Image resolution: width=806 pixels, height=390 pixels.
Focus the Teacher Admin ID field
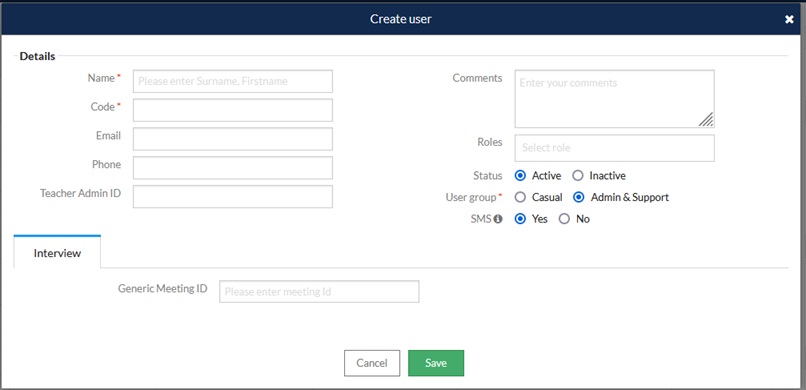[x=233, y=196]
